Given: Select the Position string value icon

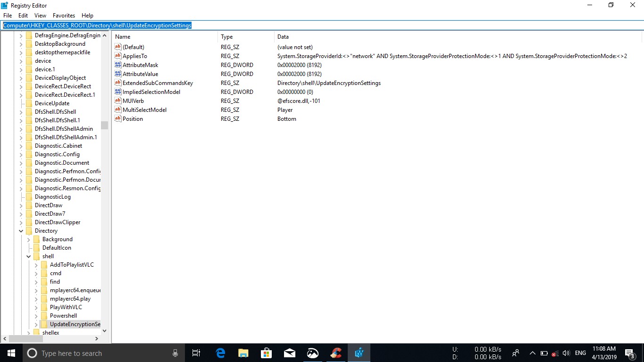Looking at the screenshot, I should (x=118, y=118).
